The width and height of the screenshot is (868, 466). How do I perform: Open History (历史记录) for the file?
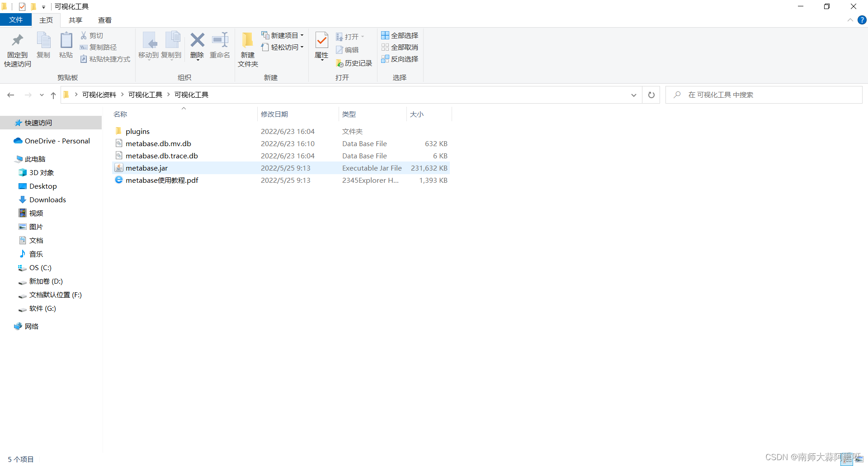click(x=354, y=63)
